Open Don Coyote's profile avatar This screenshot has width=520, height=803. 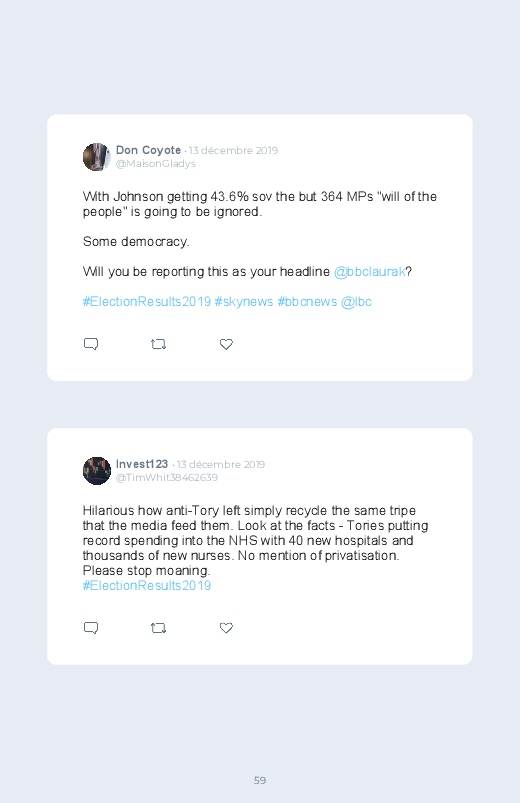coord(97,157)
